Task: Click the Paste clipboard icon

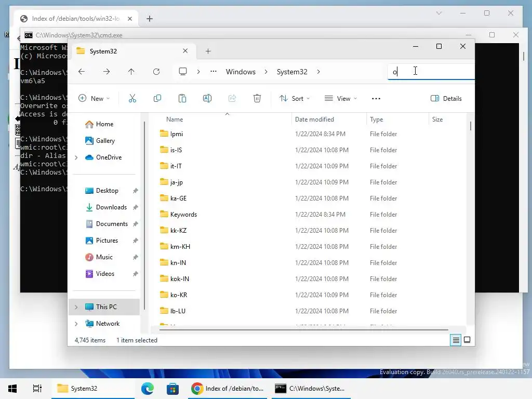Action: click(182, 98)
